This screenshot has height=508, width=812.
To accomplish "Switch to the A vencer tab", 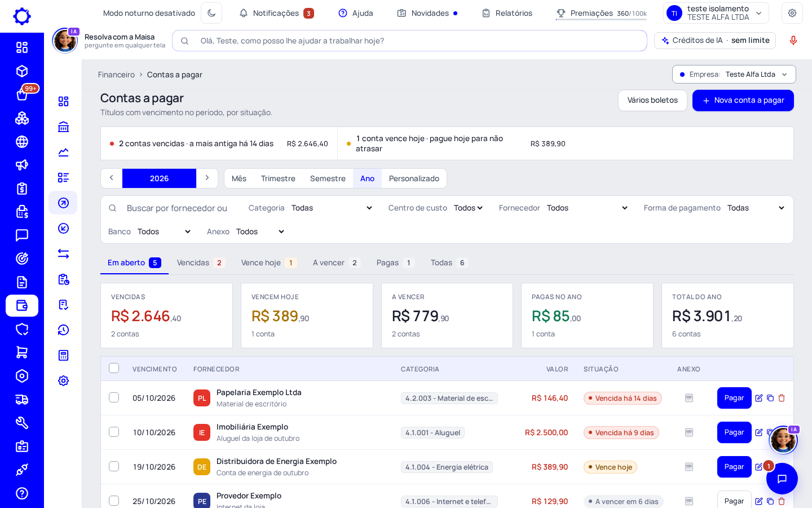I will tap(337, 262).
